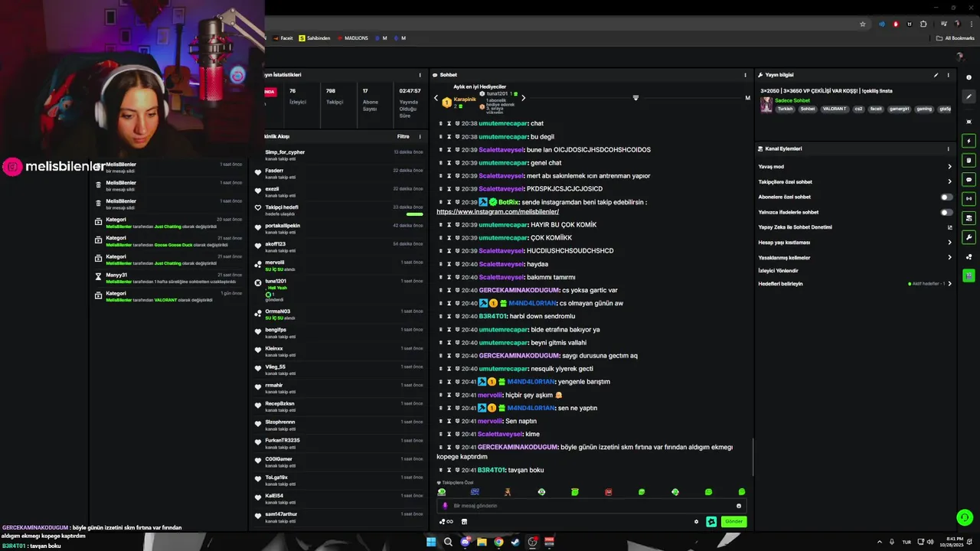This screenshot has height=551, width=980.
Task: Open the melisbilenler Instagram link in chat
Action: click(498, 212)
